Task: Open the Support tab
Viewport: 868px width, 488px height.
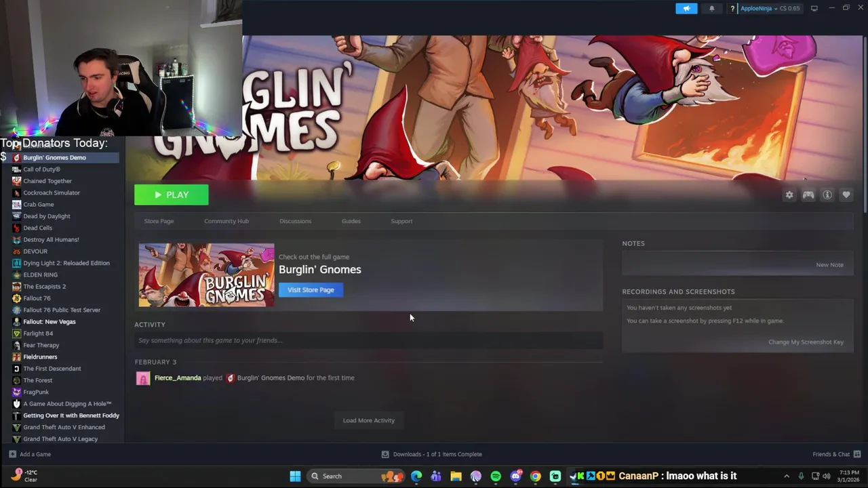Action: [401, 221]
